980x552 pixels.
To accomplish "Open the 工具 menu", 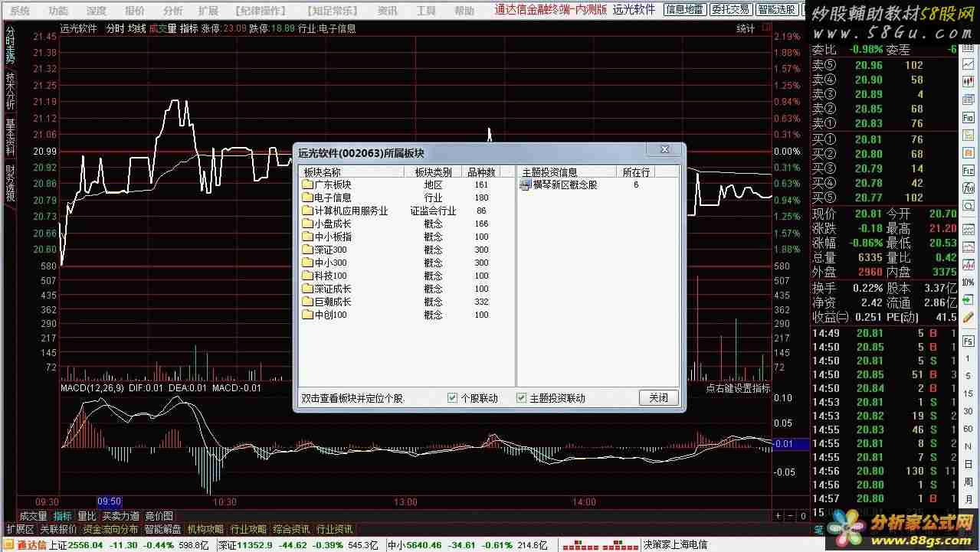I will 426,11.
